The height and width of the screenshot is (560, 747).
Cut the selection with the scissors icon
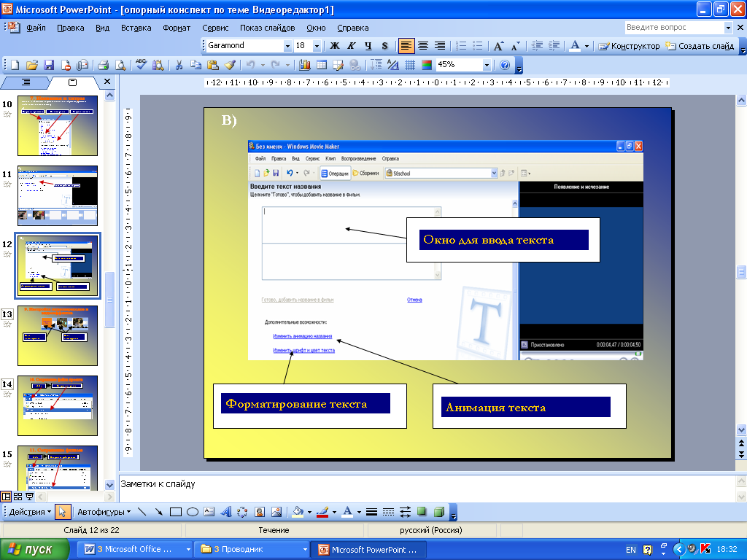pos(179,65)
